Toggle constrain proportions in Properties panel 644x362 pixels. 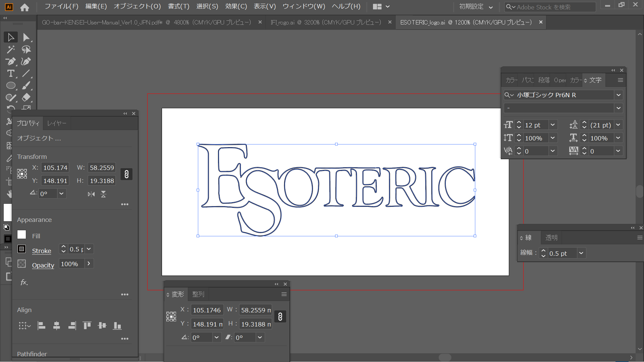tap(126, 174)
